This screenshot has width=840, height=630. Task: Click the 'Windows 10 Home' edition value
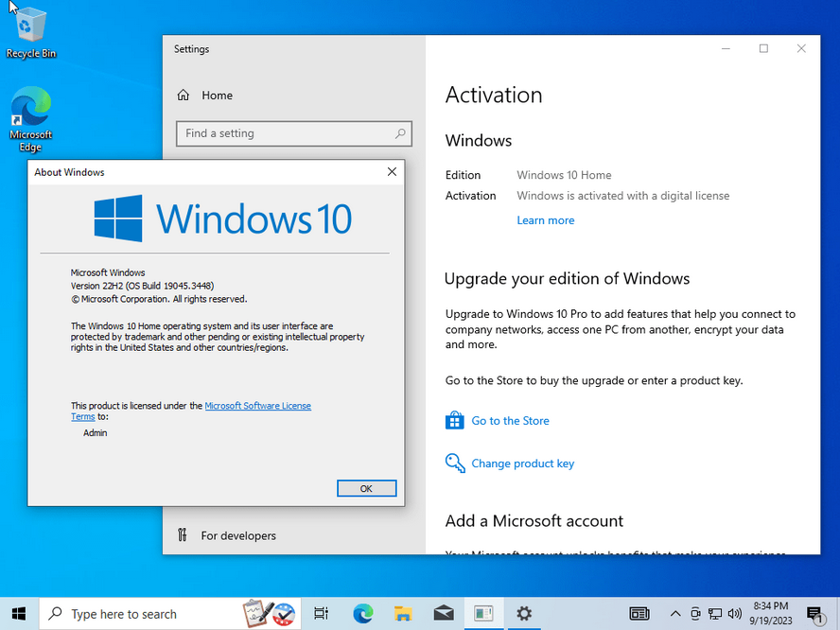[x=564, y=175]
